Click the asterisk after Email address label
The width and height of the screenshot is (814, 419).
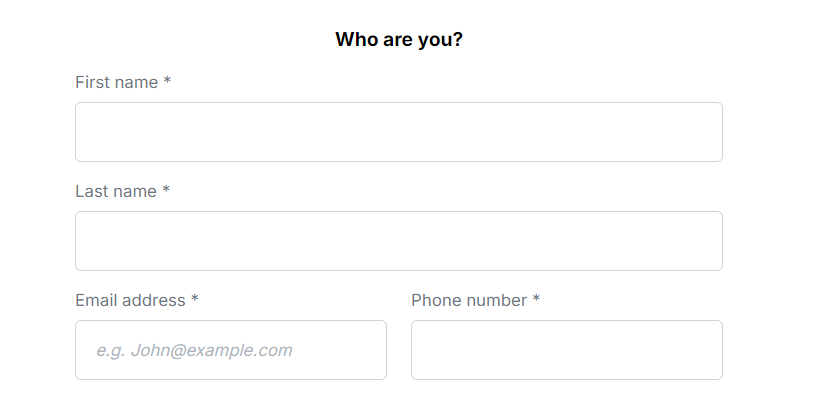[x=195, y=300]
